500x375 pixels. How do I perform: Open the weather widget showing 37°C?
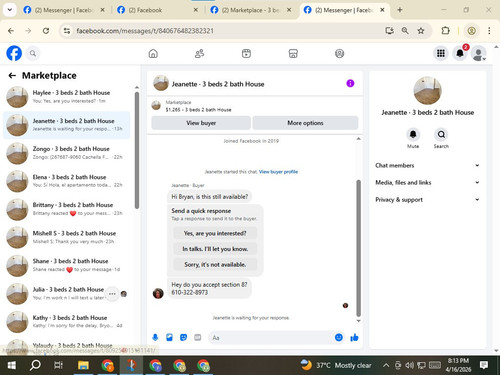point(336,365)
